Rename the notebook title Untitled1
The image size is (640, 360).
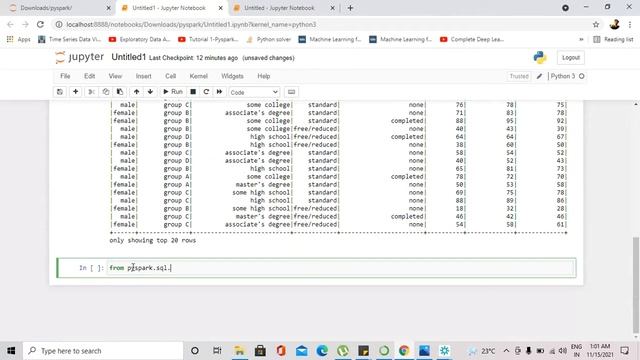pyautogui.click(x=129, y=57)
